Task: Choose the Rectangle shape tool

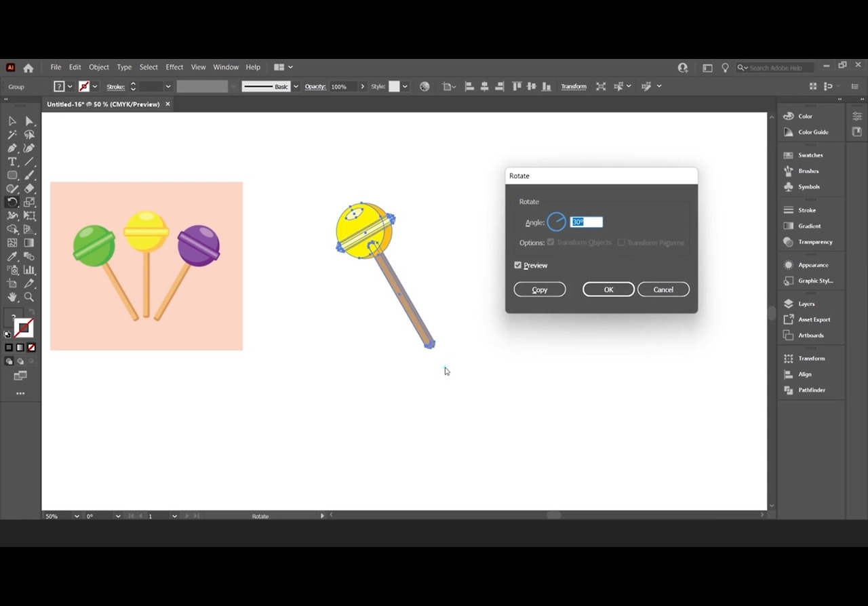Action: click(12, 176)
